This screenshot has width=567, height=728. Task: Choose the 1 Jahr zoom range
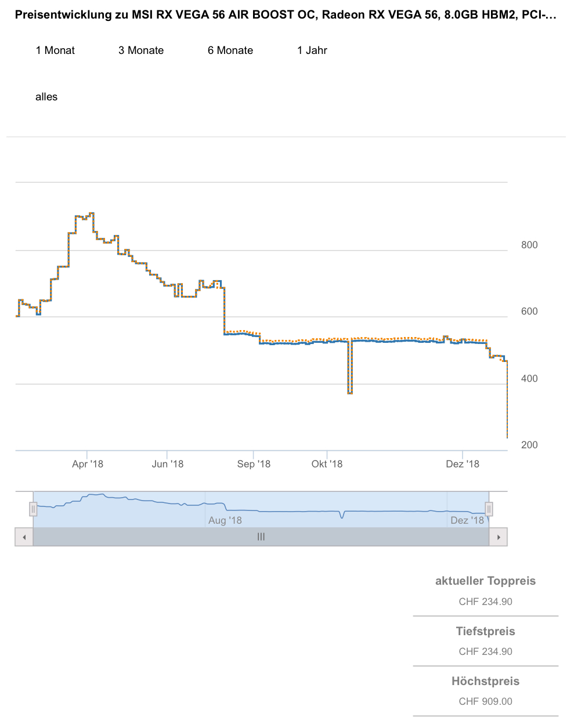[x=312, y=50]
